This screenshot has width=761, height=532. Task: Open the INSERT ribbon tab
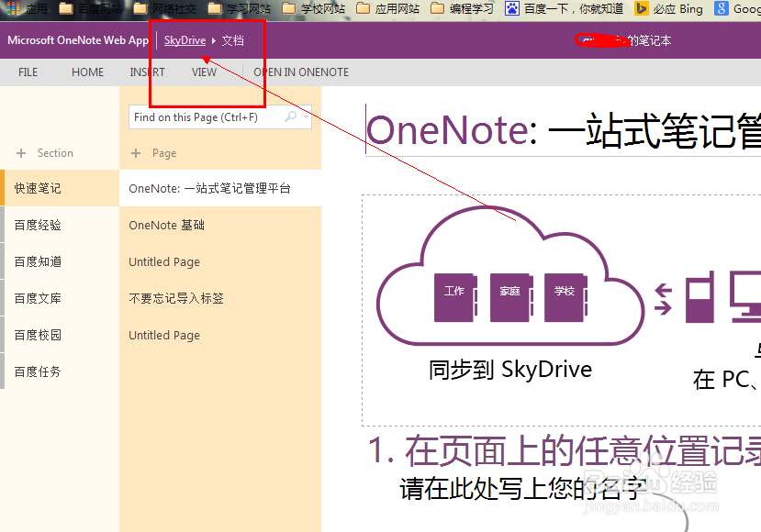click(x=147, y=72)
